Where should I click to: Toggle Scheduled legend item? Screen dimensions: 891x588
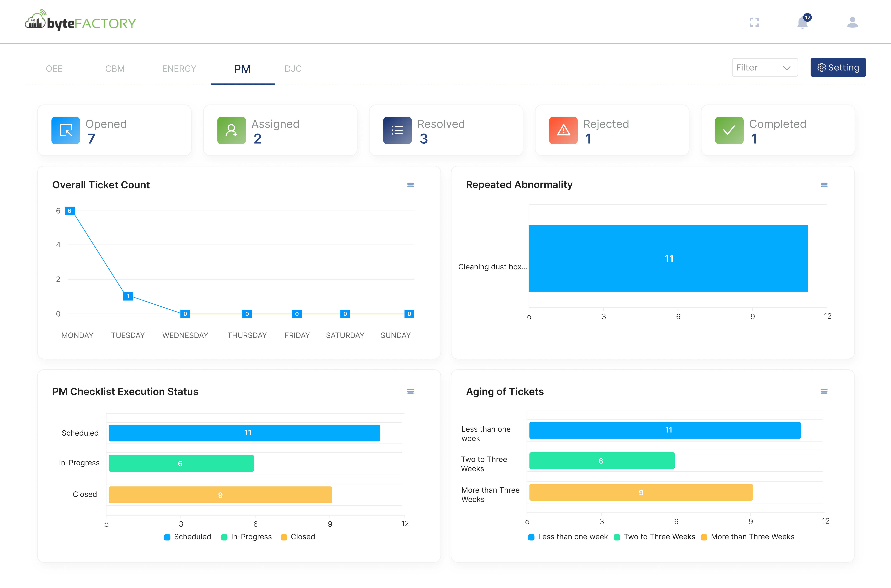tap(188, 537)
